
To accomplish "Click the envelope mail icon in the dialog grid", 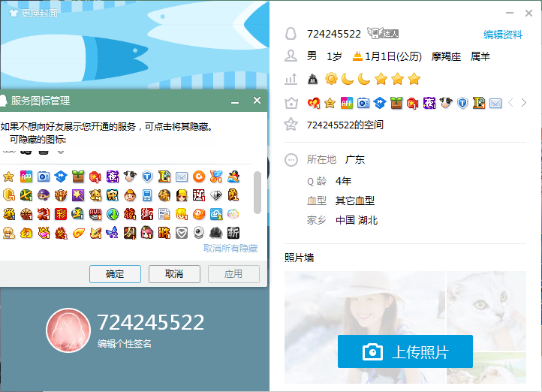I will (x=182, y=176).
